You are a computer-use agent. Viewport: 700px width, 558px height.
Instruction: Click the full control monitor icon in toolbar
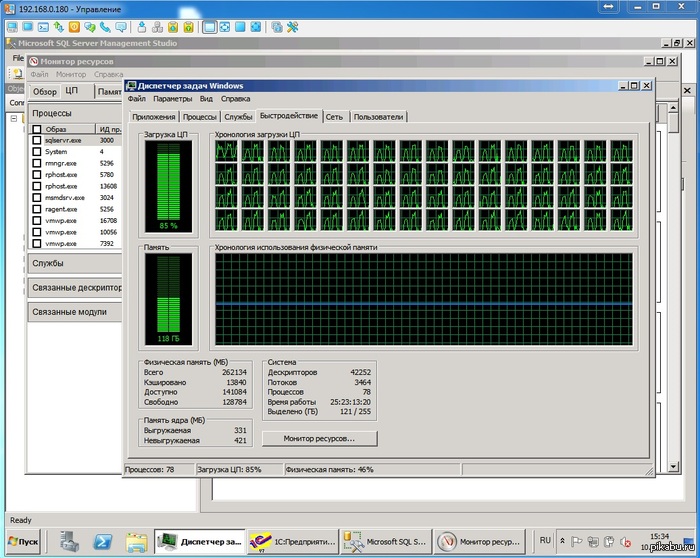pyautogui.click(x=12, y=27)
